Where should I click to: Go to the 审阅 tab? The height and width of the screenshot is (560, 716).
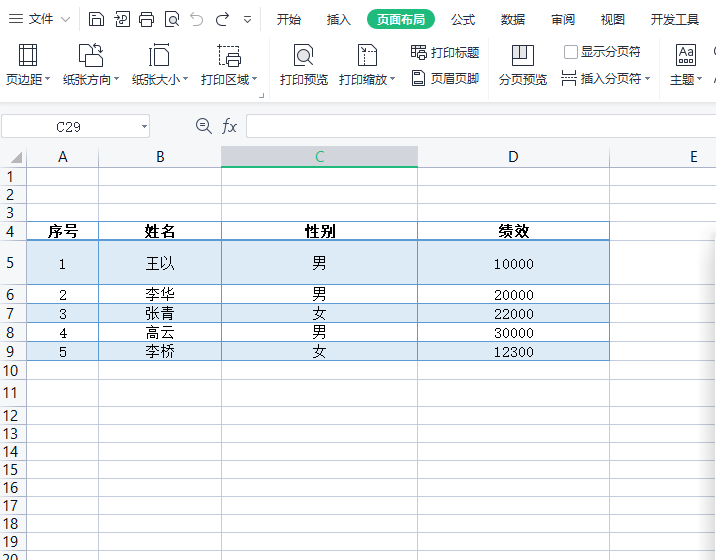coord(563,19)
